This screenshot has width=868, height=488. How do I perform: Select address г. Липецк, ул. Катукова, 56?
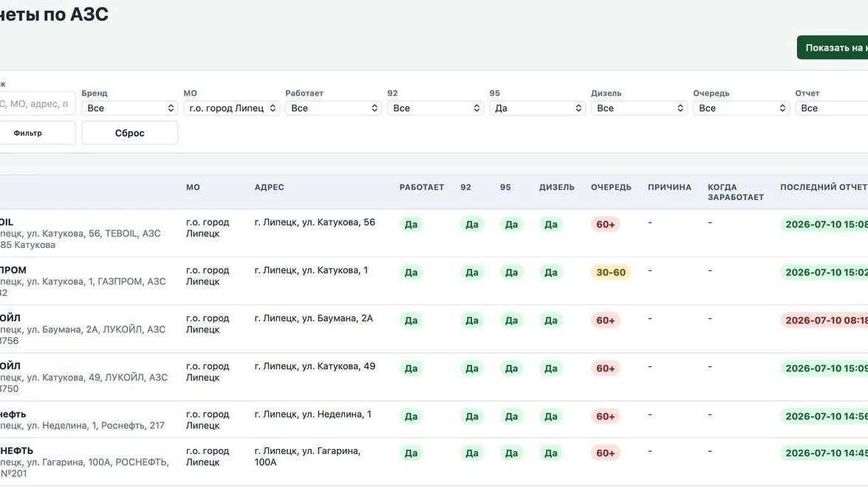pos(315,222)
